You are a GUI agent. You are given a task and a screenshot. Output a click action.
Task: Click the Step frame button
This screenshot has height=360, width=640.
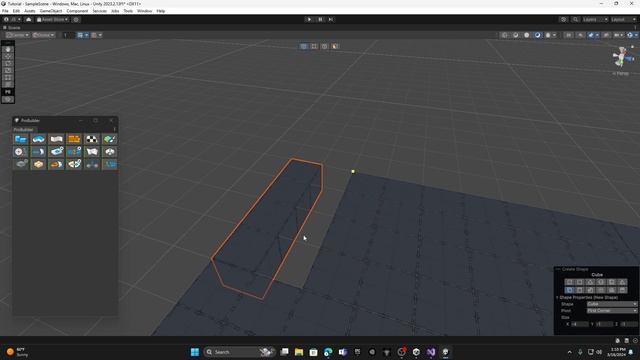pyautogui.click(x=331, y=19)
